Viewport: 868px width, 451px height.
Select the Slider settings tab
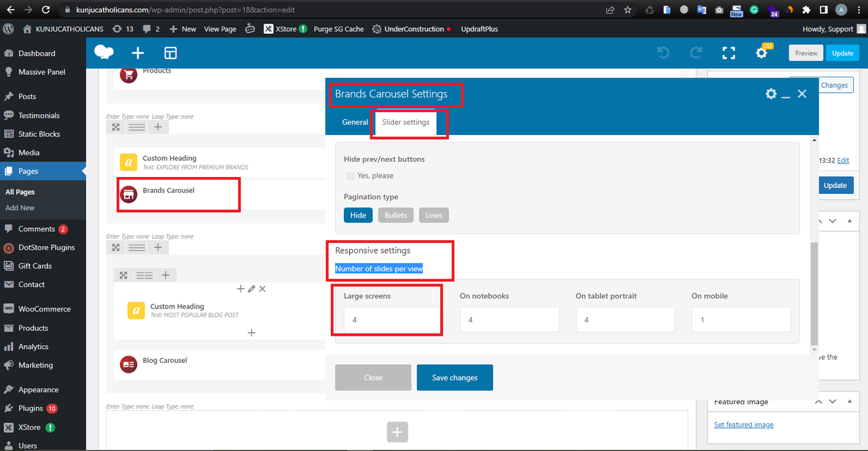(406, 122)
